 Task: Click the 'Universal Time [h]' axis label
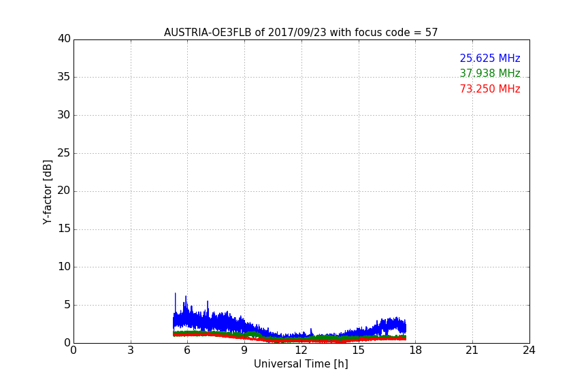[x=301, y=364]
